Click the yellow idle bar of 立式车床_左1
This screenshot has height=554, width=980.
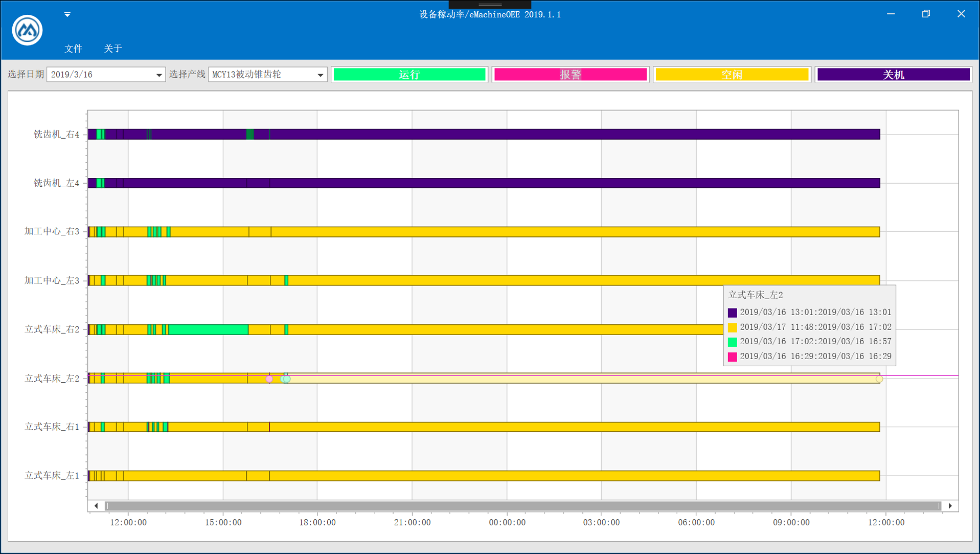click(x=575, y=476)
